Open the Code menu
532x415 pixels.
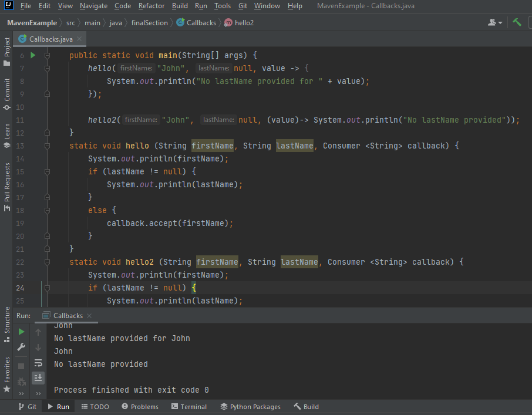[123, 6]
